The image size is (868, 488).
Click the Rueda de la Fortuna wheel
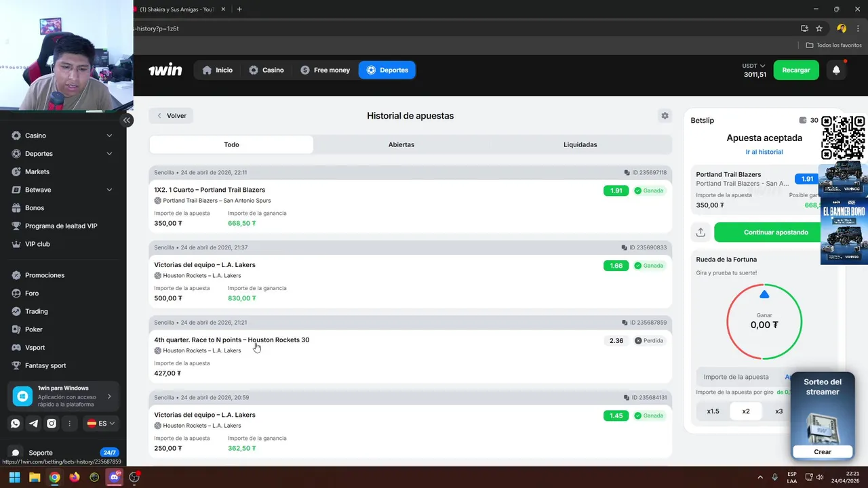coord(764,321)
